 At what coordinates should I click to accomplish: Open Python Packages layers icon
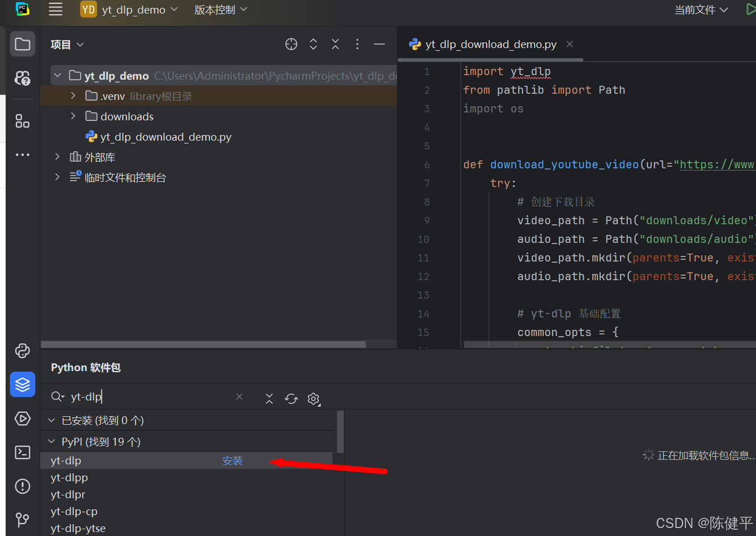(x=23, y=385)
